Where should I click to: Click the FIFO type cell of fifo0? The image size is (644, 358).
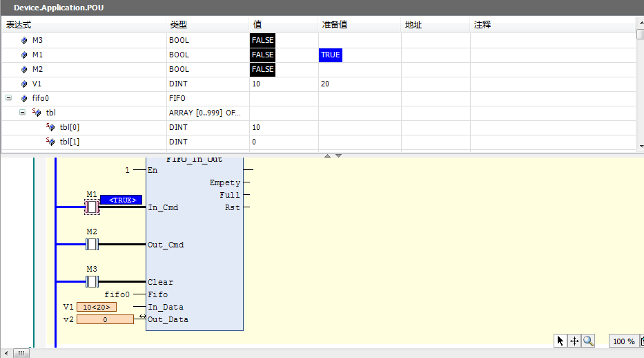tap(177, 98)
